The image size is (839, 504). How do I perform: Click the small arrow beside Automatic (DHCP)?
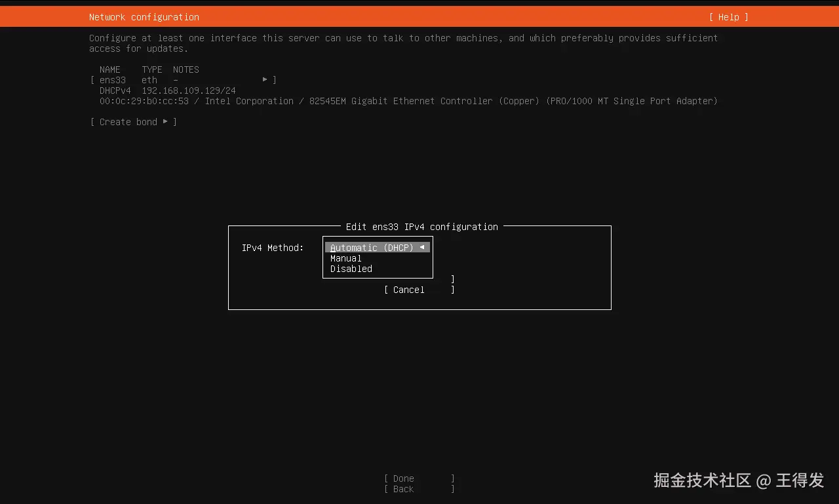pyautogui.click(x=422, y=247)
